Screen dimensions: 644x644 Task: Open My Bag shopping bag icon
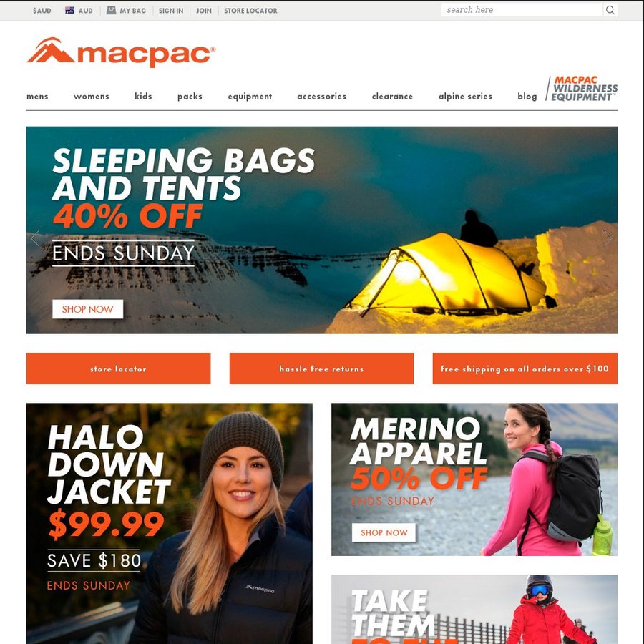[111, 10]
